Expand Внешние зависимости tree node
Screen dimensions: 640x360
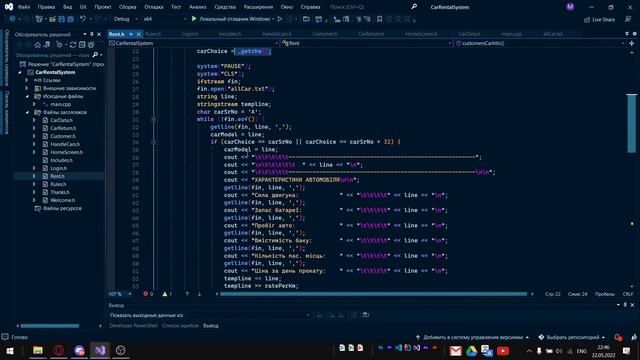point(27,88)
